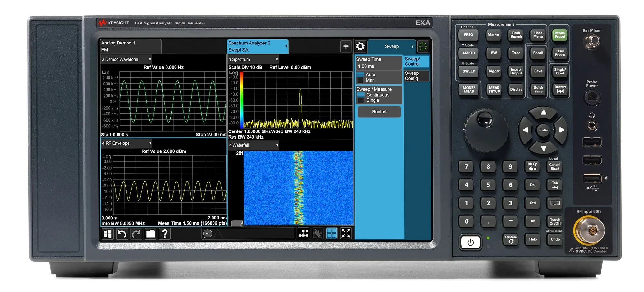This screenshot has width=644, height=292.
Task: Switch to the Sweep Config tab
Action: pyautogui.click(x=415, y=76)
